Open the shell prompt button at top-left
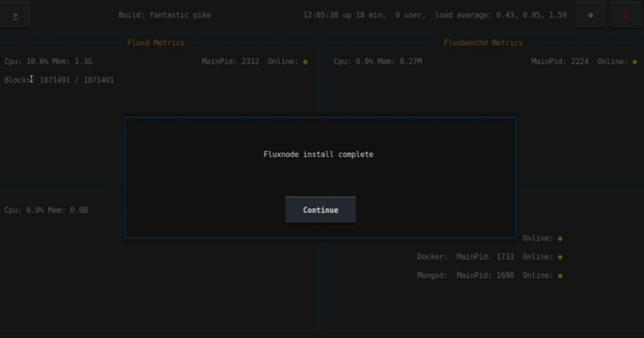The image size is (644, 338). (x=16, y=16)
